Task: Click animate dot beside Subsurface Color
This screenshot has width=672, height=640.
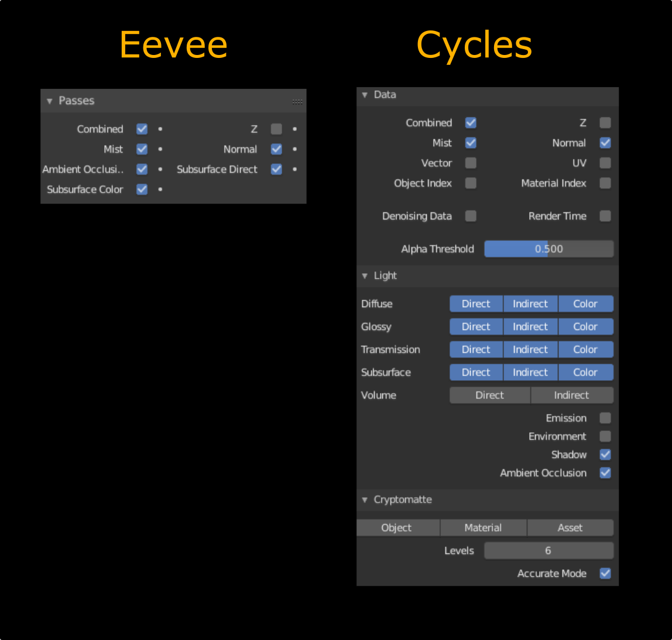Action: (160, 190)
